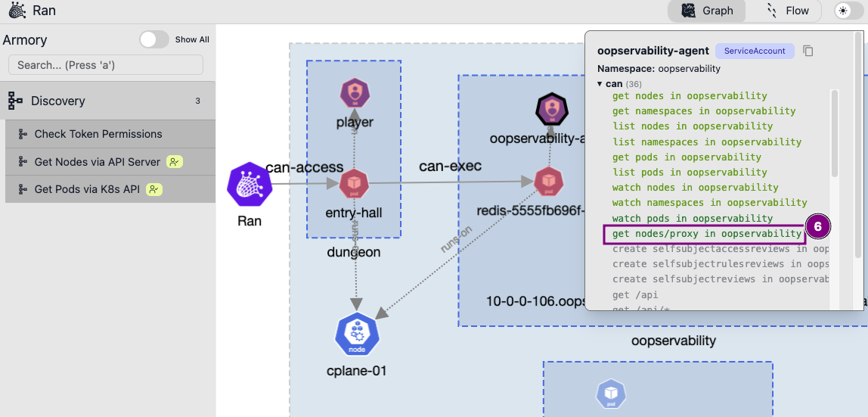Select the Ran purple node icon
This screenshot has width=868, height=417.
click(x=250, y=185)
